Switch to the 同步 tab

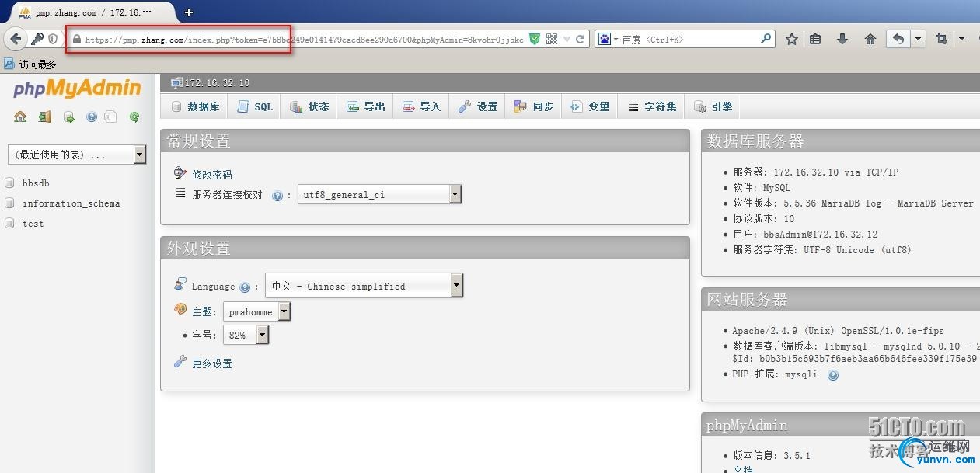(533, 106)
